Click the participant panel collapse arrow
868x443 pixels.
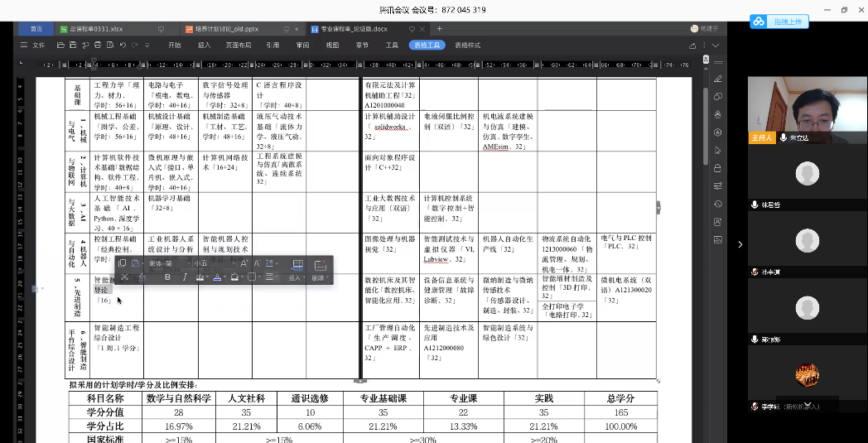click(740, 243)
